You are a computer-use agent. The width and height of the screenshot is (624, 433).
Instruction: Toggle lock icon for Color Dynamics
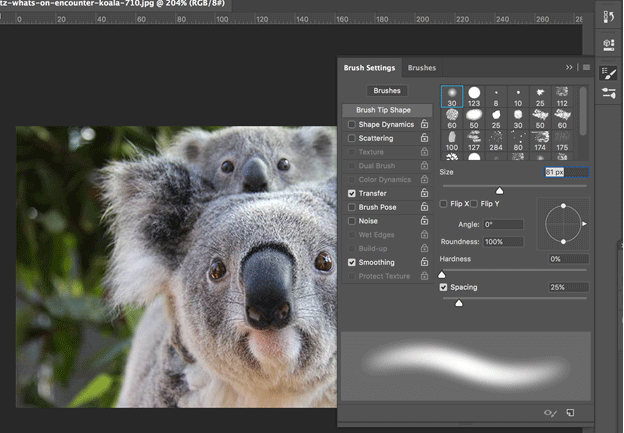pyautogui.click(x=425, y=179)
